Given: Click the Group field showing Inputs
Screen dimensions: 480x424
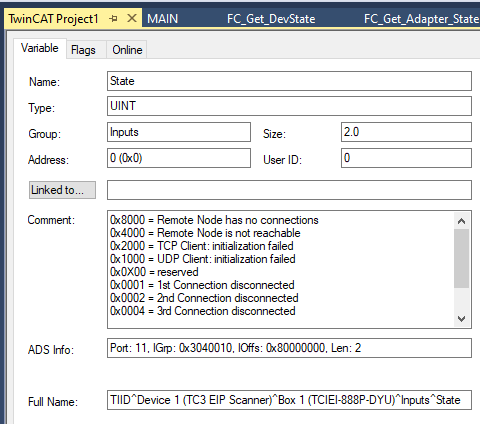Looking at the screenshot, I should pos(179,132).
